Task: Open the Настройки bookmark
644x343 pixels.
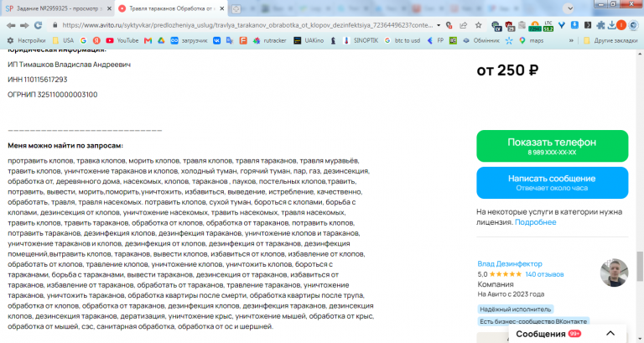Action: [26, 40]
